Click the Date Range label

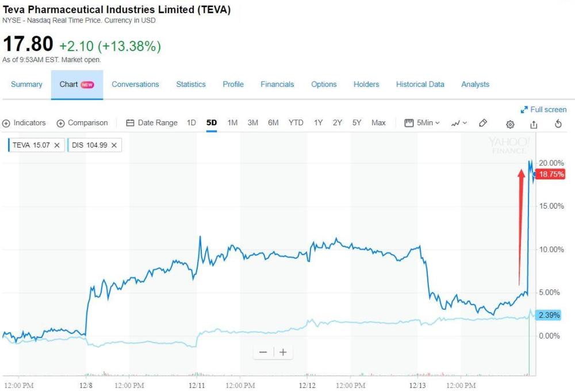pos(158,123)
